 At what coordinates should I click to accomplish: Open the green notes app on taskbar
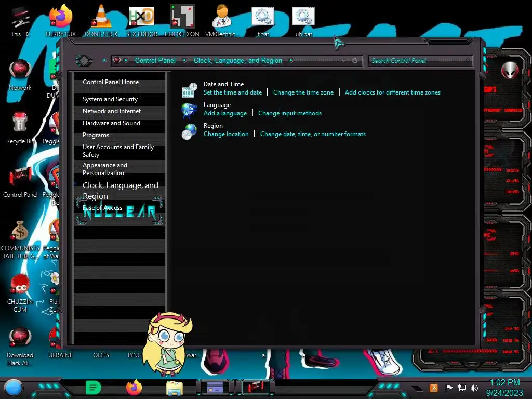94,388
